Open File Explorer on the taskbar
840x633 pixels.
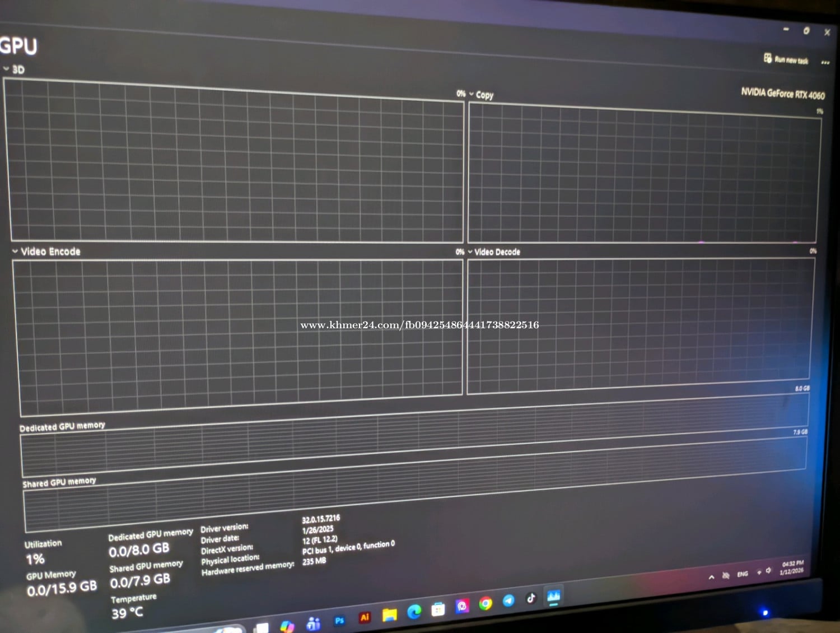[389, 615]
